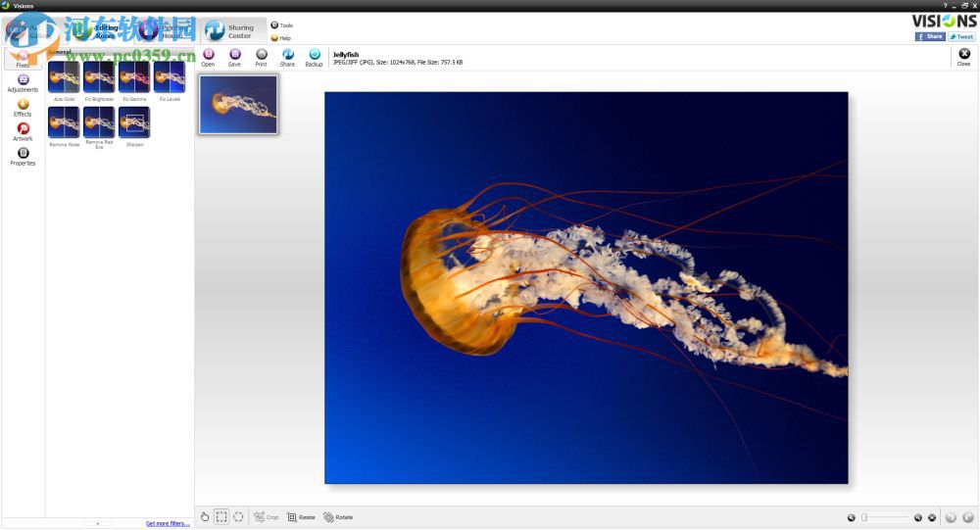This screenshot has width=980, height=530.
Task: Apply the Sharpen filter
Action: (x=134, y=121)
